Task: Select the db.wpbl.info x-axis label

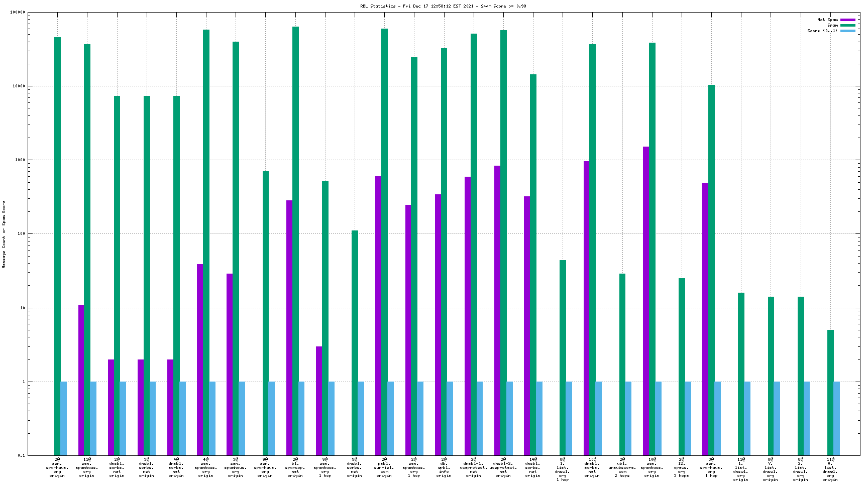Action: [444, 467]
